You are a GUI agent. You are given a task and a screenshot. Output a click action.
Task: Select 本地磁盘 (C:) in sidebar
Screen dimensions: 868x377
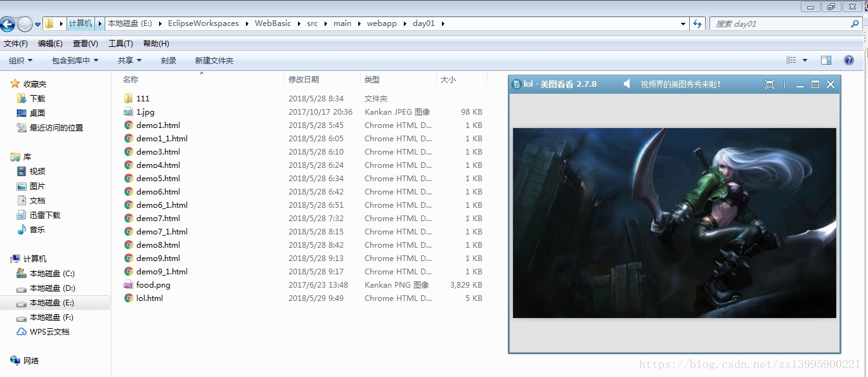click(x=52, y=273)
